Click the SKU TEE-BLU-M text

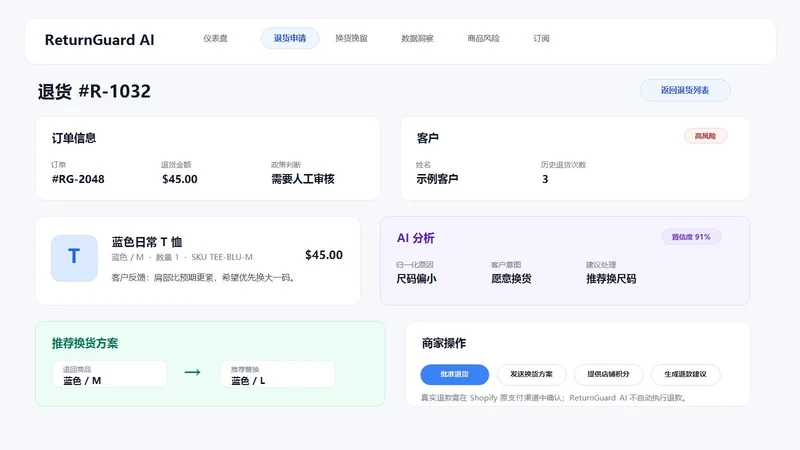click(x=222, y=257)
